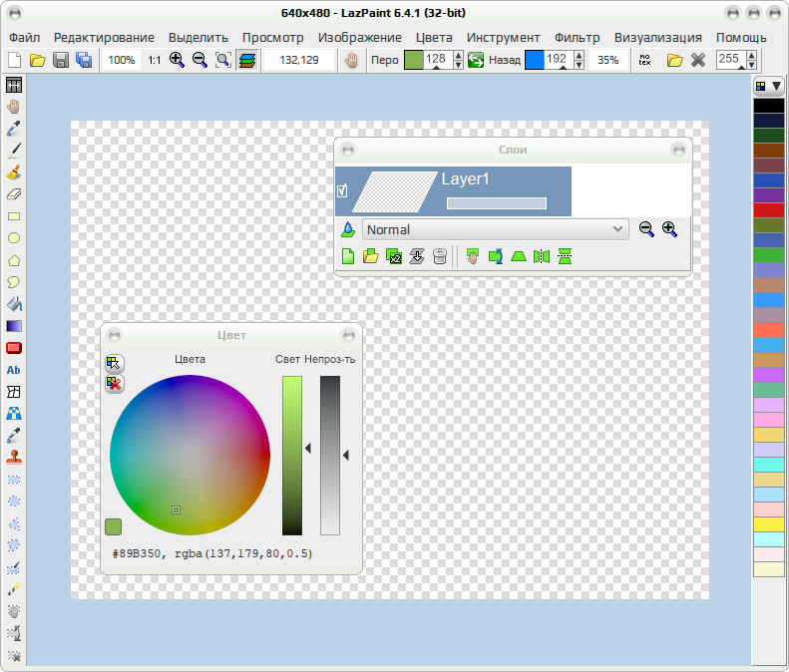789x672 pixels.
Task: Zoom out using the top toolbar magnifier
Action: point(199,61)
